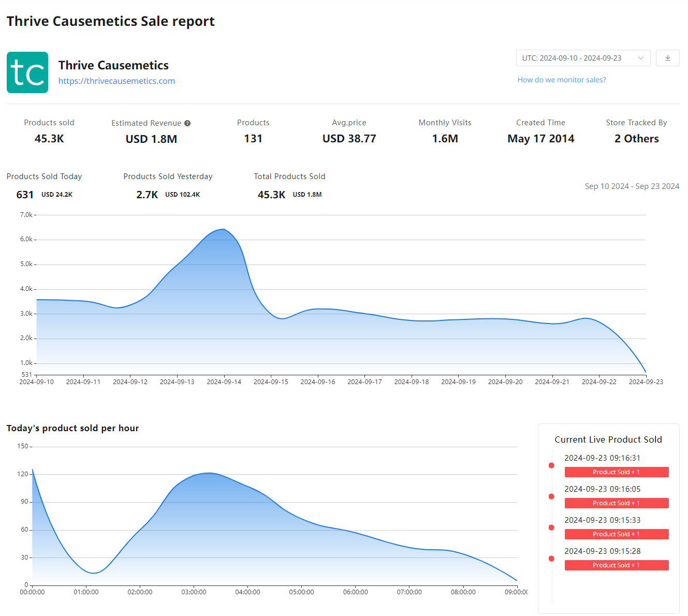Click the 'Product Sold + 1' badge at 09:15:33
Screen dimensions: 688x616
point(617,534)
